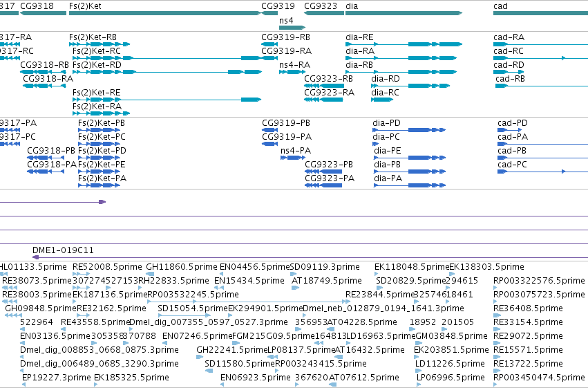Click EST RE36408.5prime
Screen dimensions: 588x388
528,308
